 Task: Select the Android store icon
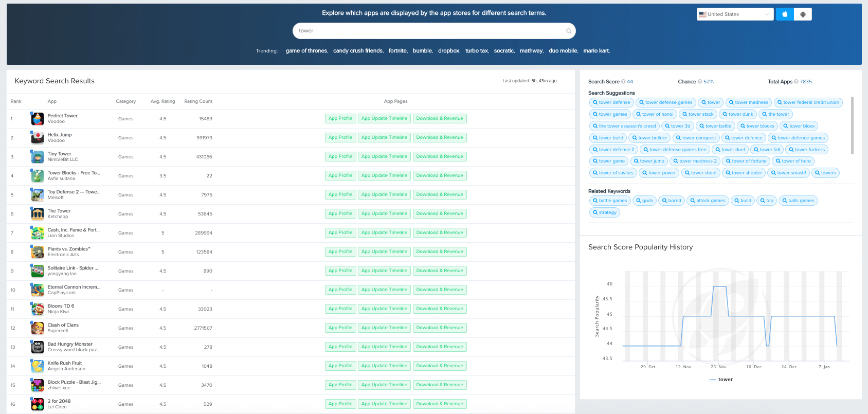(x=803, y=14)
